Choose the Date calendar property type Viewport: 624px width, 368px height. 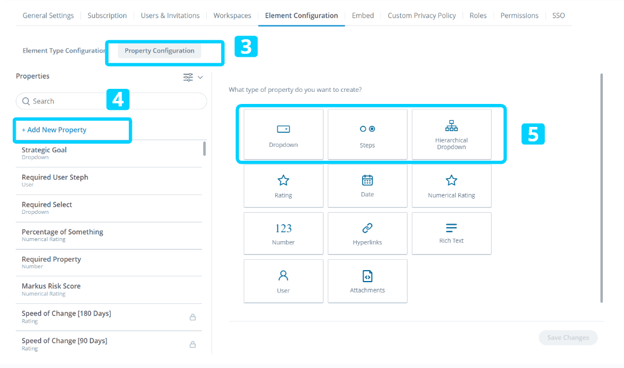pyautogui.click(x=367, y=186)
